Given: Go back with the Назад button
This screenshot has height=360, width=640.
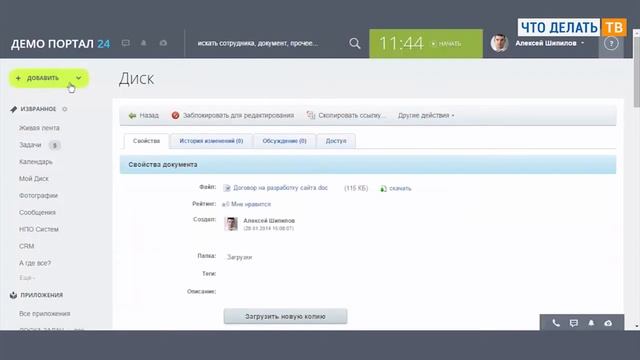Looking at the screenshot, I should [143, 116].
